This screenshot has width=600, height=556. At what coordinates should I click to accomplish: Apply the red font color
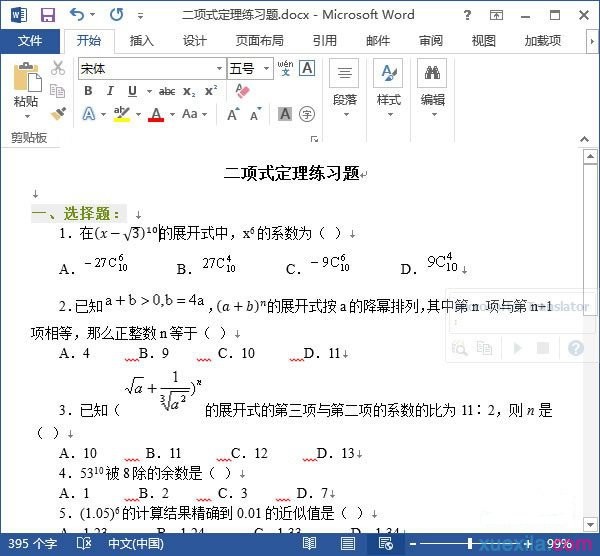click(x=156, y=114)
